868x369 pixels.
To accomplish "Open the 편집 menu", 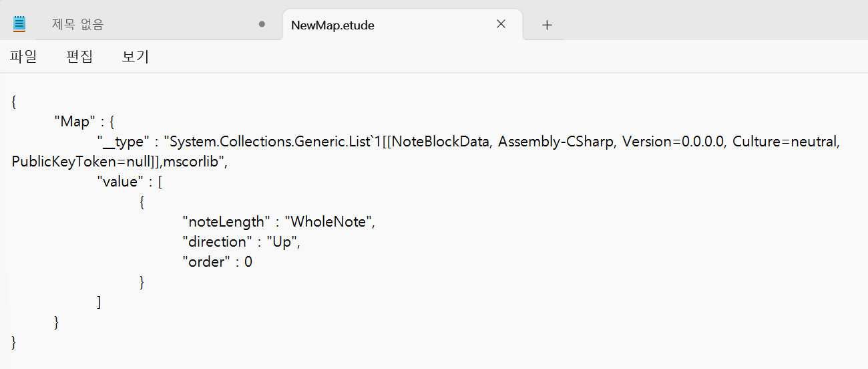I will pyautogui.click(x=79, y=57).
